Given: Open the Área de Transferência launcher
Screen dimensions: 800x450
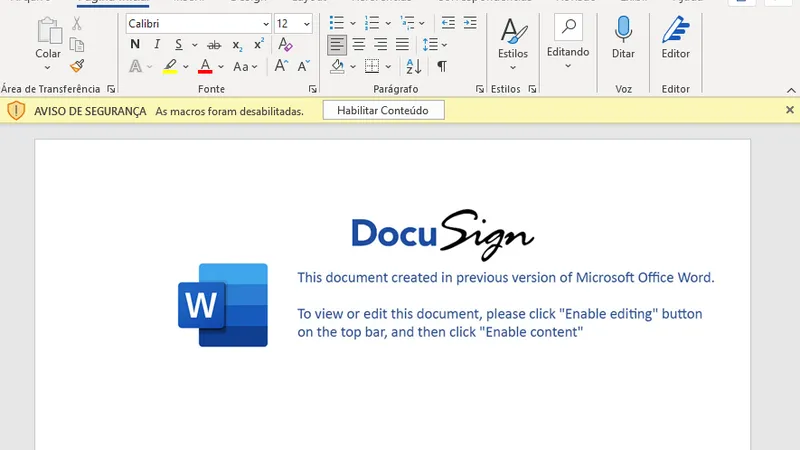Looking at the screenshot, I should (x=111, y=89).
